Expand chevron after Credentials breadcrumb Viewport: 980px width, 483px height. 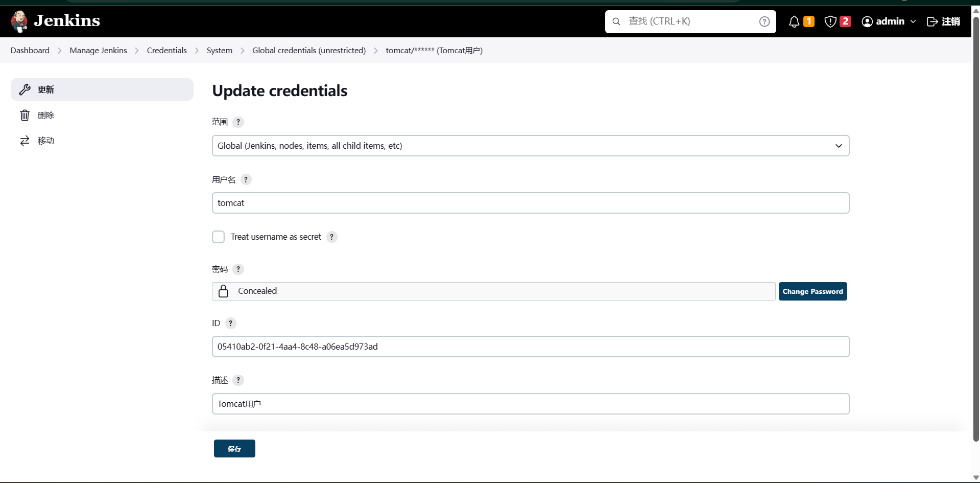click(197, 51)
